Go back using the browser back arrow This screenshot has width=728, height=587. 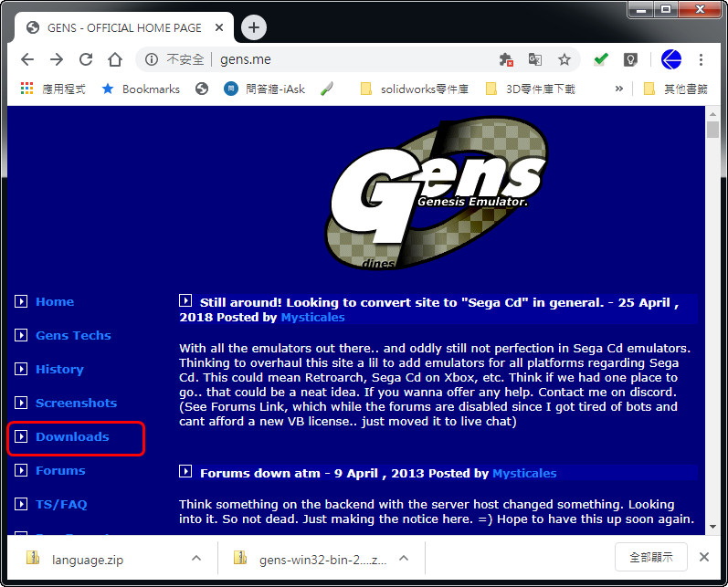pyautogui.click(x=27, y=59)
